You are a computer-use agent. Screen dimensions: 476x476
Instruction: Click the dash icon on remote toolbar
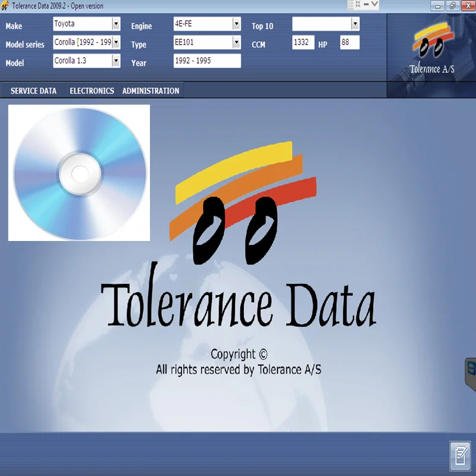point(367,4)
